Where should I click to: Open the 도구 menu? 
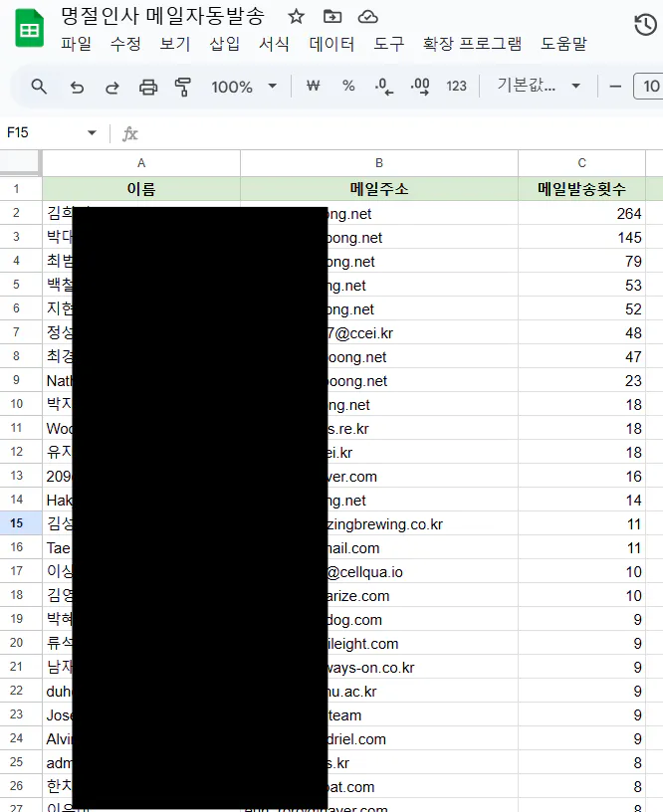click(x=388, y=44)
